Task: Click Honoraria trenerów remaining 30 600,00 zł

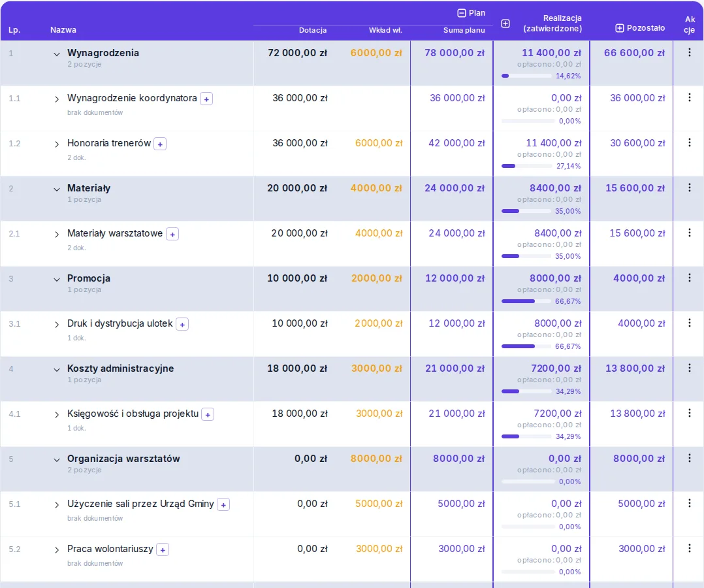Action: (637, 143)
